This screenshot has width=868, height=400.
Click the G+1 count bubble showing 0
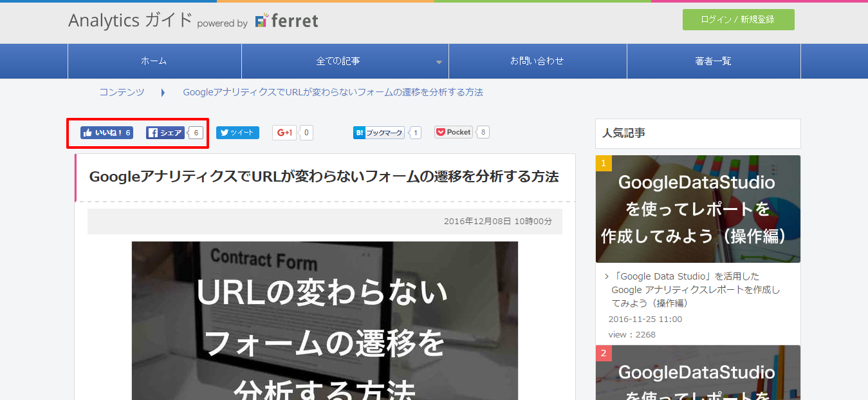click(x=307, y=133)
